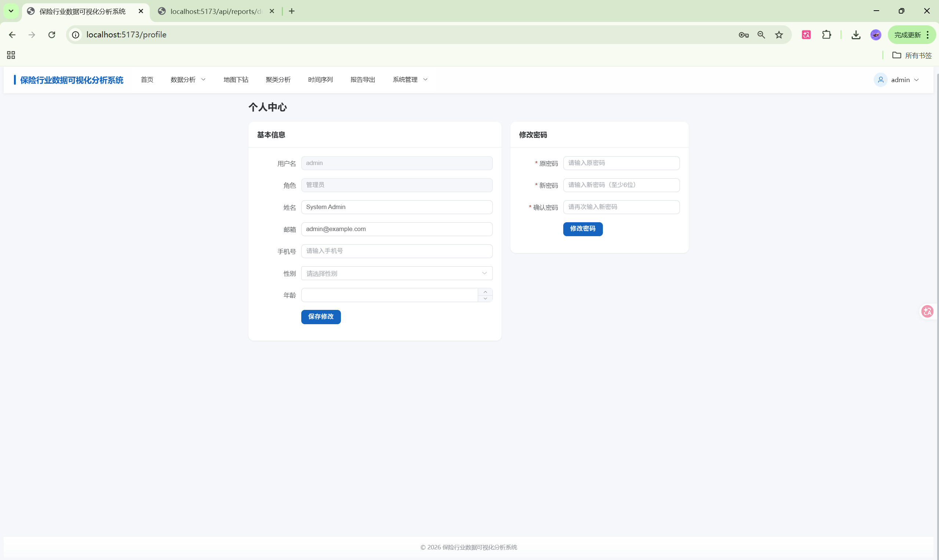
Task: Bookmark this page with the star icon
Action: (x=779, y=35)
